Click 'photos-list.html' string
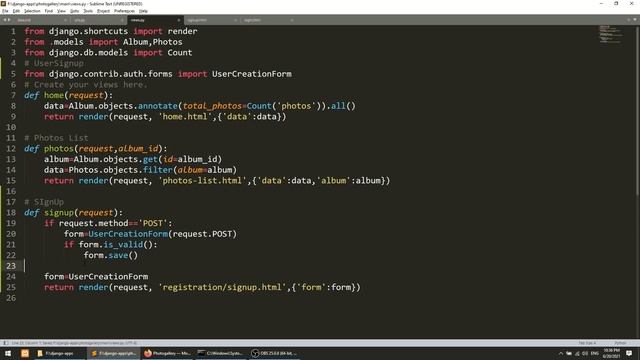This screenshot has width=640, height=360. pyautogui.click(x=202, y=180)
